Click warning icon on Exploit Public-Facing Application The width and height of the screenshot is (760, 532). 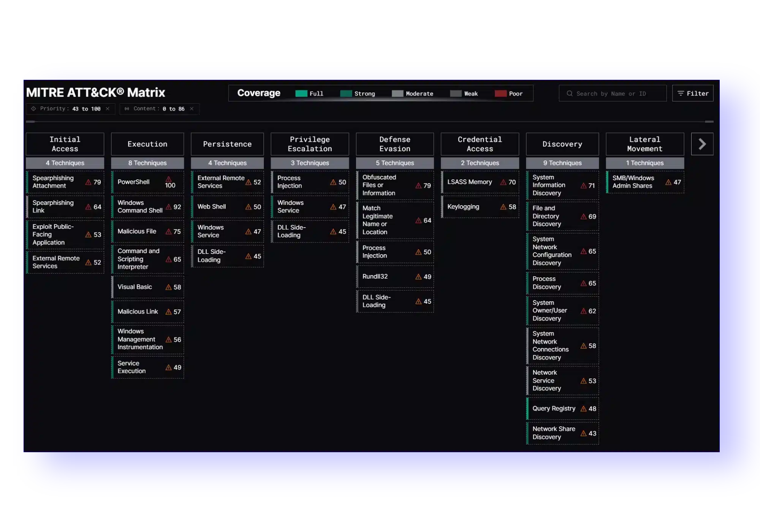coord(88,234)
